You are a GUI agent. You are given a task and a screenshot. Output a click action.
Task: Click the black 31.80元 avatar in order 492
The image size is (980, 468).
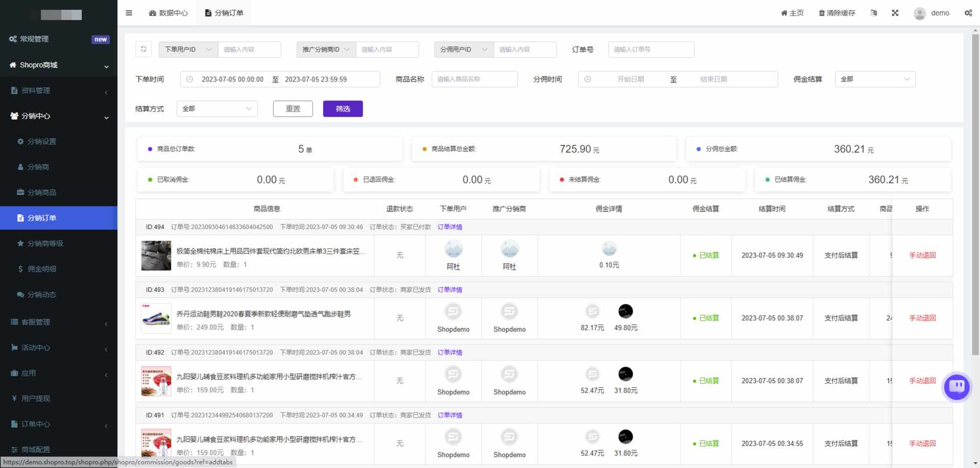626,374
